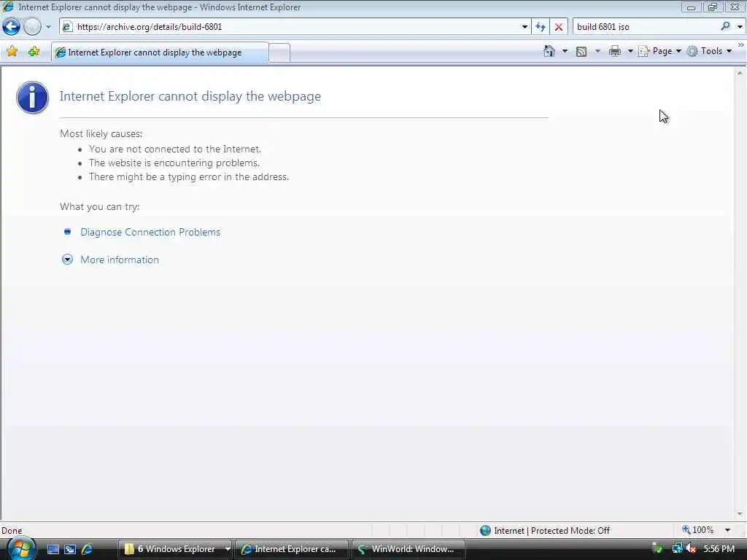Click the 5:56 PM clock
747x560 pixels.
point(719,549)
